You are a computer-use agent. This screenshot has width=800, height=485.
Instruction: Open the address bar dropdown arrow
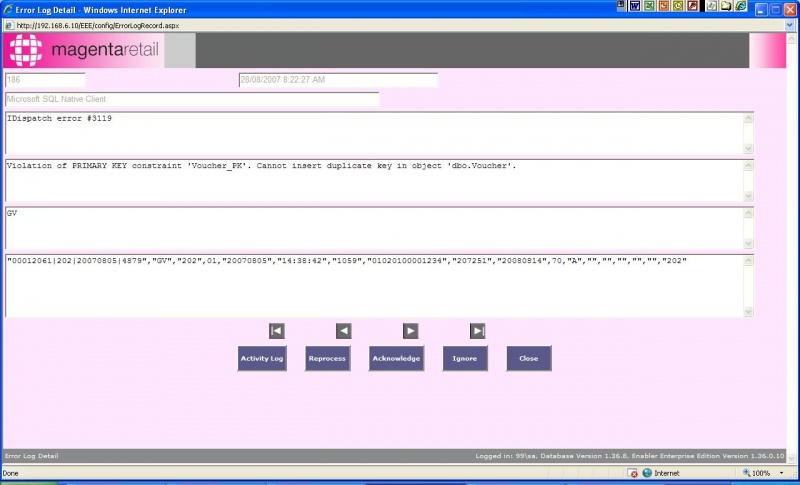coord(790,25)
